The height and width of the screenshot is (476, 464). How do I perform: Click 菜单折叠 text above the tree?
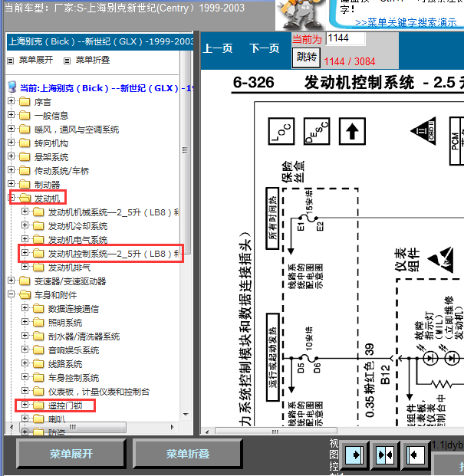pos(93,60)
